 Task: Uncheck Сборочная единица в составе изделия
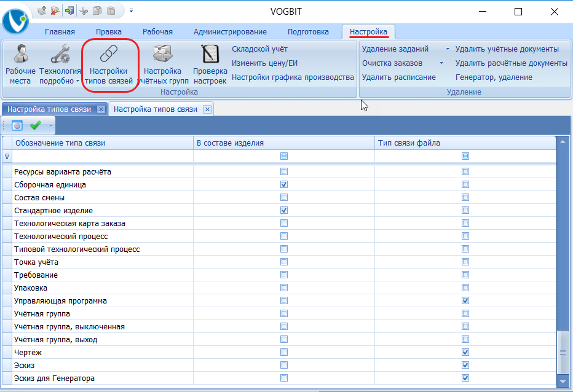[x=284, y=184]
